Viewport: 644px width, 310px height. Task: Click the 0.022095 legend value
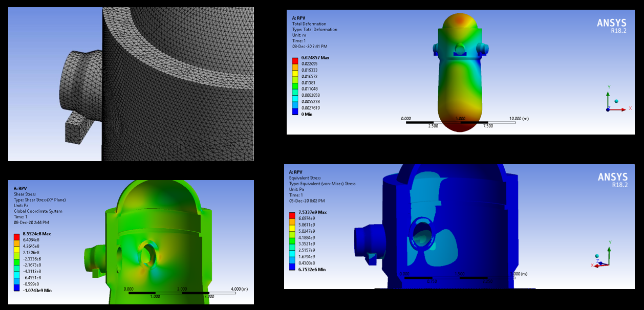coord(309,64)
